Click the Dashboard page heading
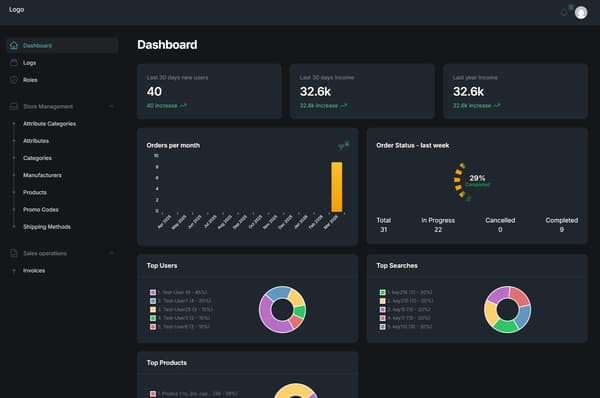The height and width of the screenshot is (398, 600). tap(167, 45)
